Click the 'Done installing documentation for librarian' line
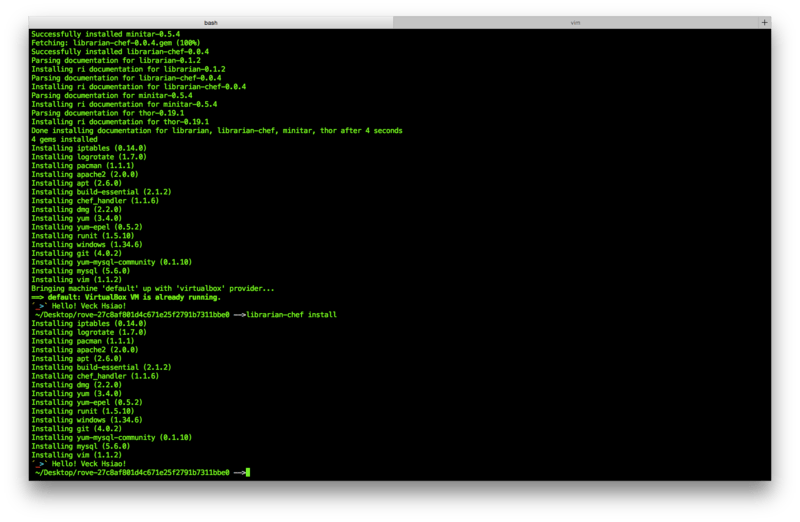 point(217,131)
